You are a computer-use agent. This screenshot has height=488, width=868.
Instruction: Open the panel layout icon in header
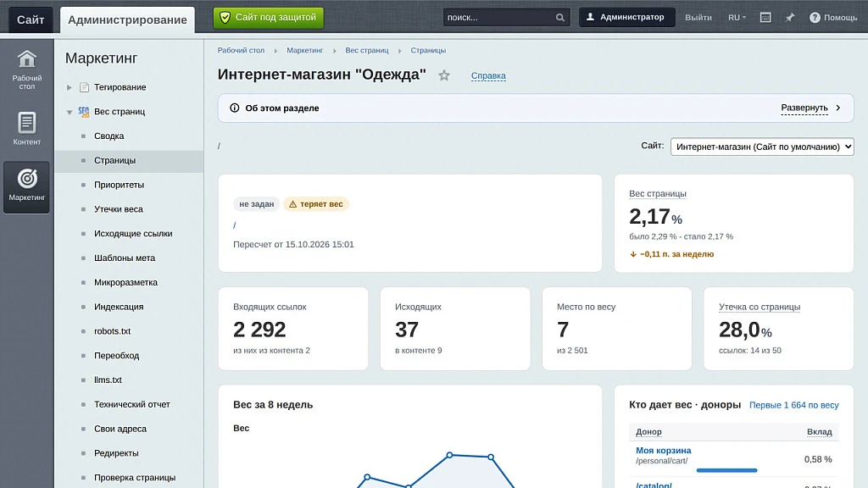(x=765, y=18)
